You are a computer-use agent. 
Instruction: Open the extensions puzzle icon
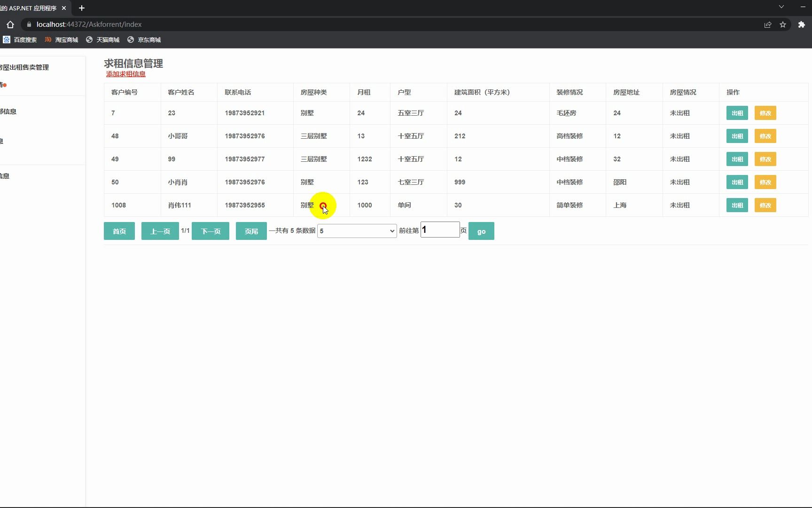802,24
